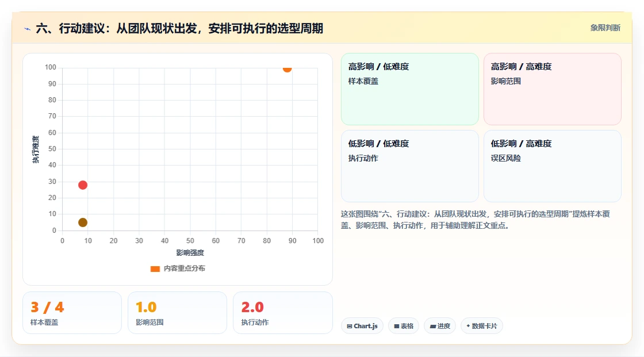Image resolution: width=644 pixels, height=357 pixels.
Task: Toggle the 内容重点分布 legend swatch
Action: coord(155,268)
